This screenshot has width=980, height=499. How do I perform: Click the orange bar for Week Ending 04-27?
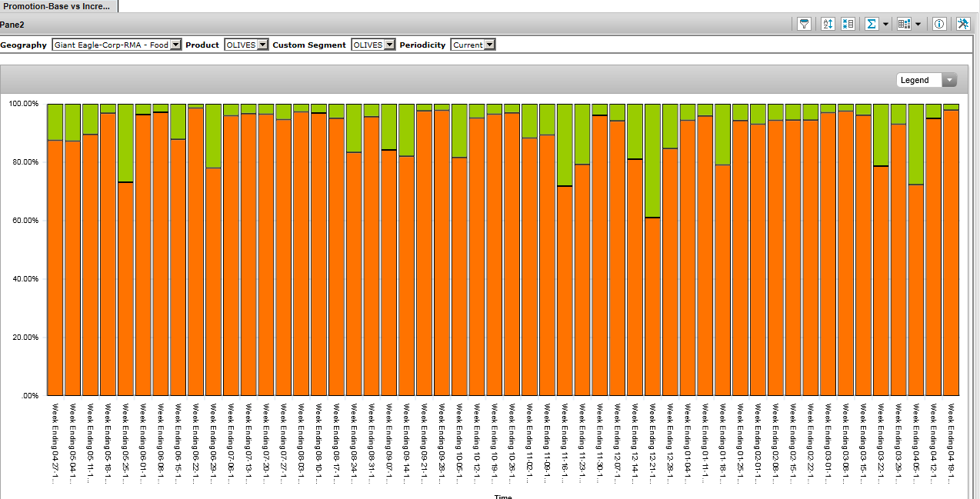(55, 269)
